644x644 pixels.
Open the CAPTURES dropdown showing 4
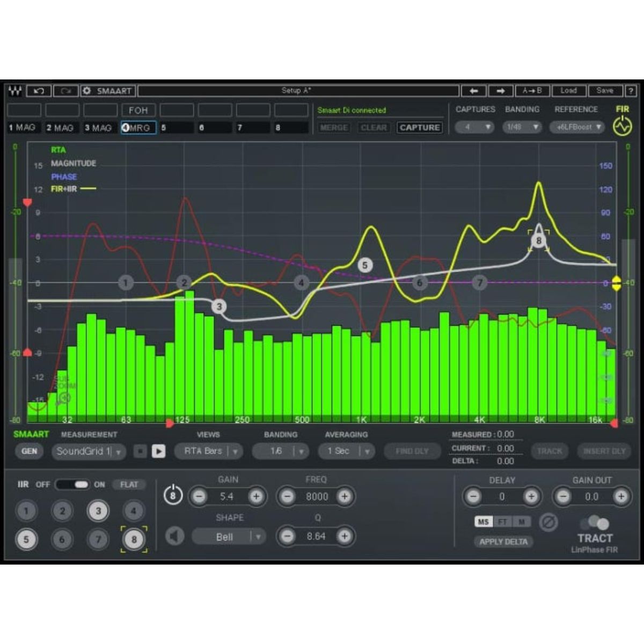pyautogui.click(x=474, y=127)
